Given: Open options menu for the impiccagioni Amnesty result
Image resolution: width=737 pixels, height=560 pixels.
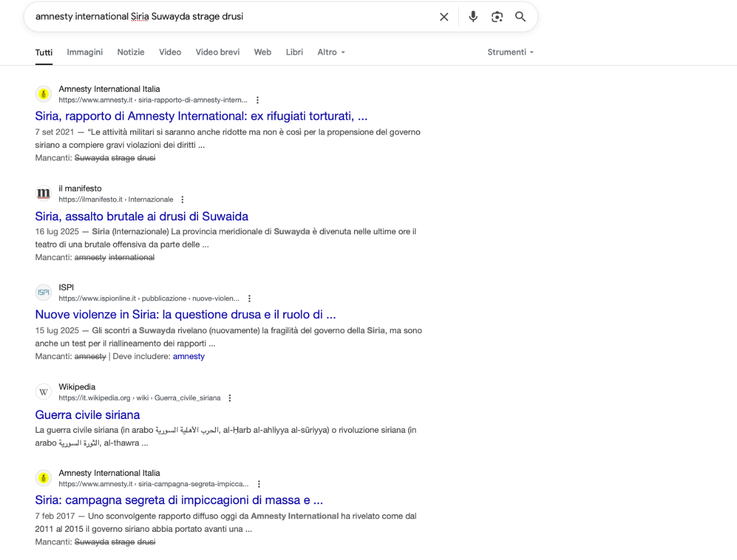Looking at the screenshot, I should [x=259, y=484].
